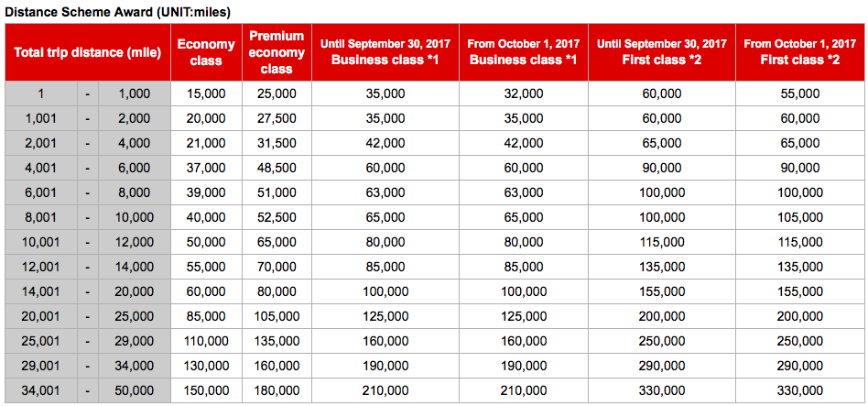This screenshot has width=868, height=406.
Task: Select the 48,500 premium economy value
Action: pos(277,168)
